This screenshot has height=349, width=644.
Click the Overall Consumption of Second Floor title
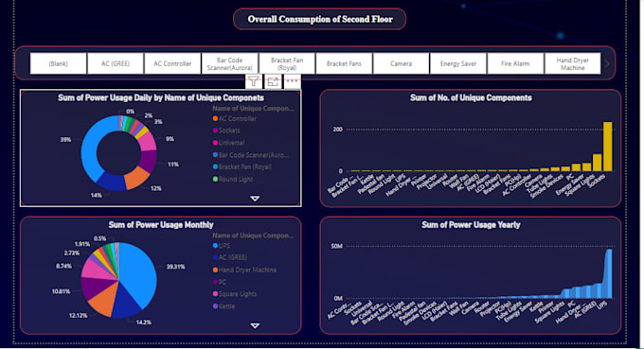(320, 19)
